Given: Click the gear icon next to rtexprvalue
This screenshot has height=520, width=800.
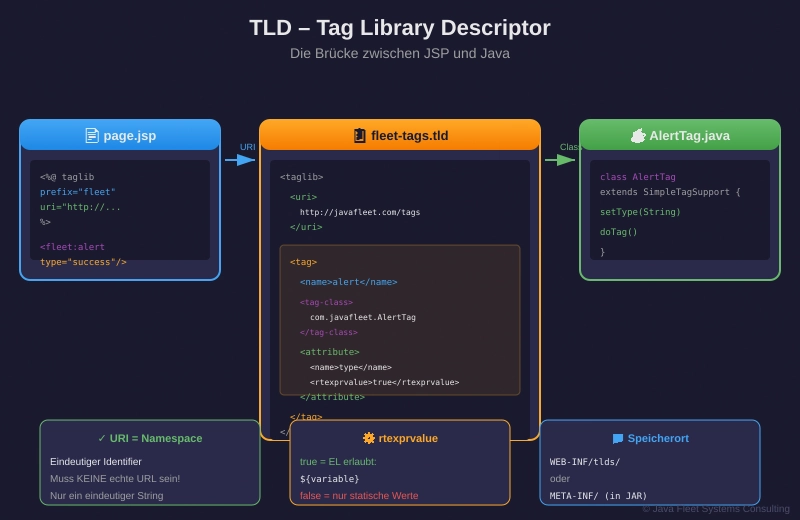Looking at the screenshot, I should point(369,438).
